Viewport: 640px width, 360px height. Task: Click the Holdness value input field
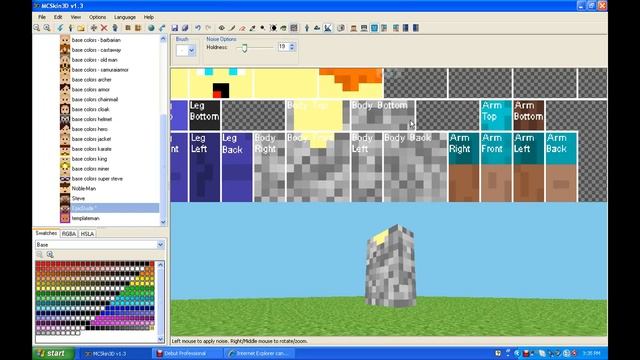283,47
